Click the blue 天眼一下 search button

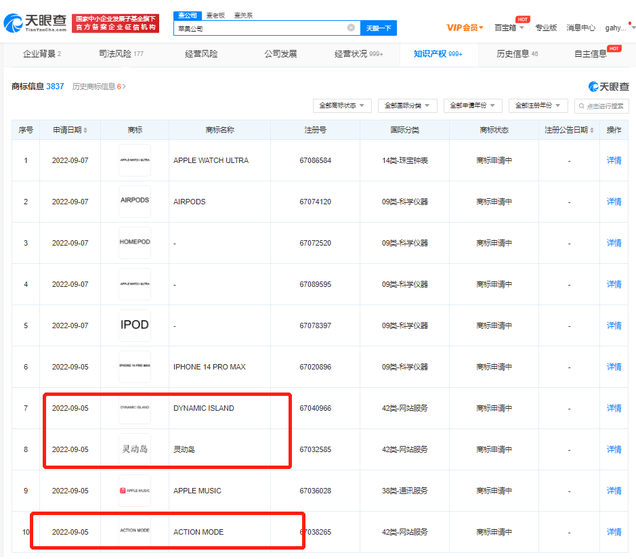(378, 28)
